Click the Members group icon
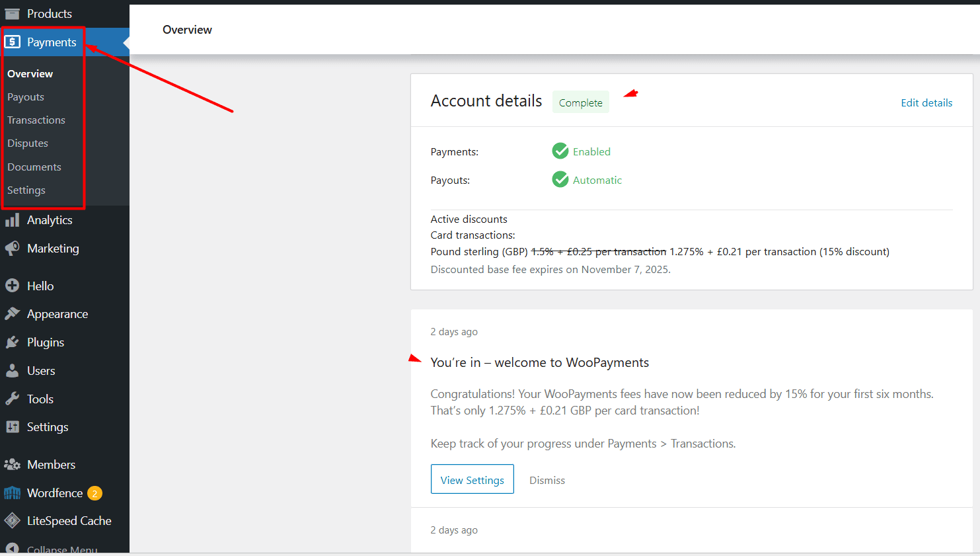The image size is (980, 556). coord(13,465)
